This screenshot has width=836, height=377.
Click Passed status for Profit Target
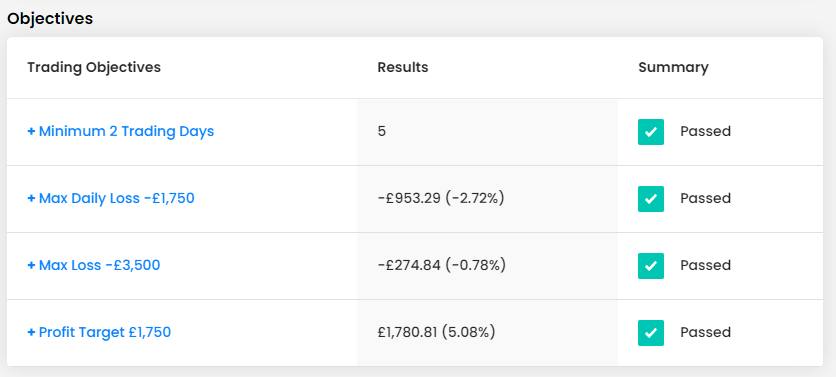[705, 332]
